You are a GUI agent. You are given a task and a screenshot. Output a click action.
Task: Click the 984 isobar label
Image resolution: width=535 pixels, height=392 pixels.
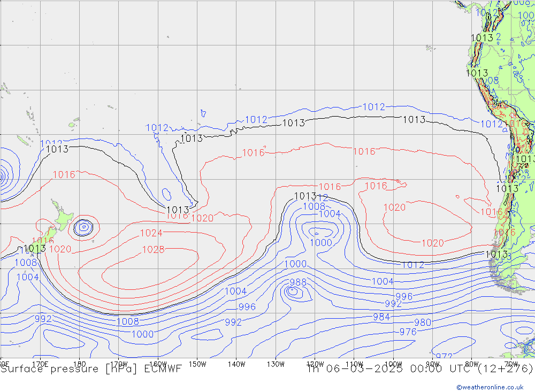click(381, 317)
